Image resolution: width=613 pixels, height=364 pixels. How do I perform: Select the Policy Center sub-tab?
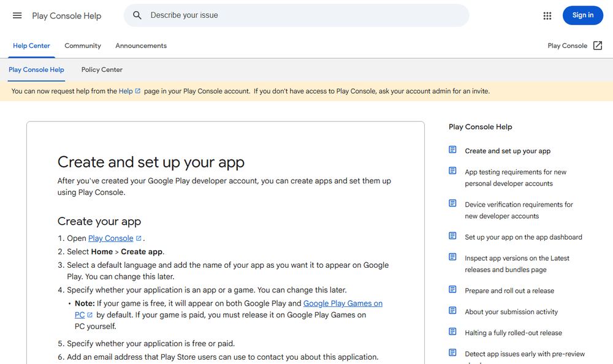pos(102,70)
